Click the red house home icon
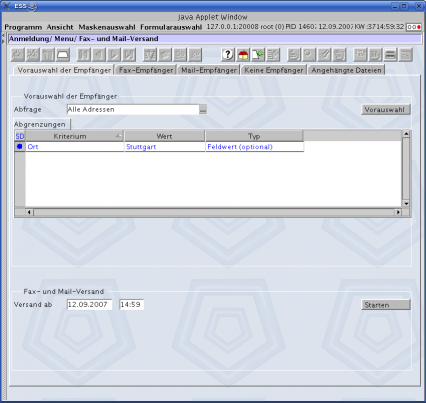This screenshot has width=426, height=403. point(243,54)
